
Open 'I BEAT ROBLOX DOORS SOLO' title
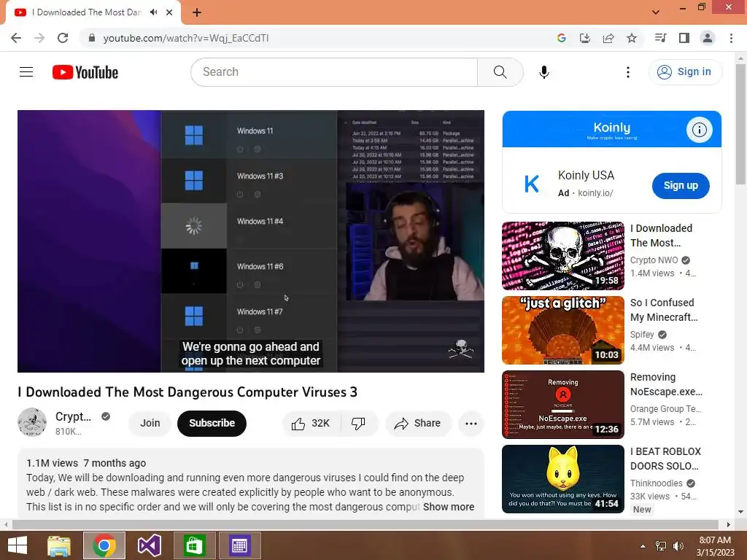[x=665, y=459]
